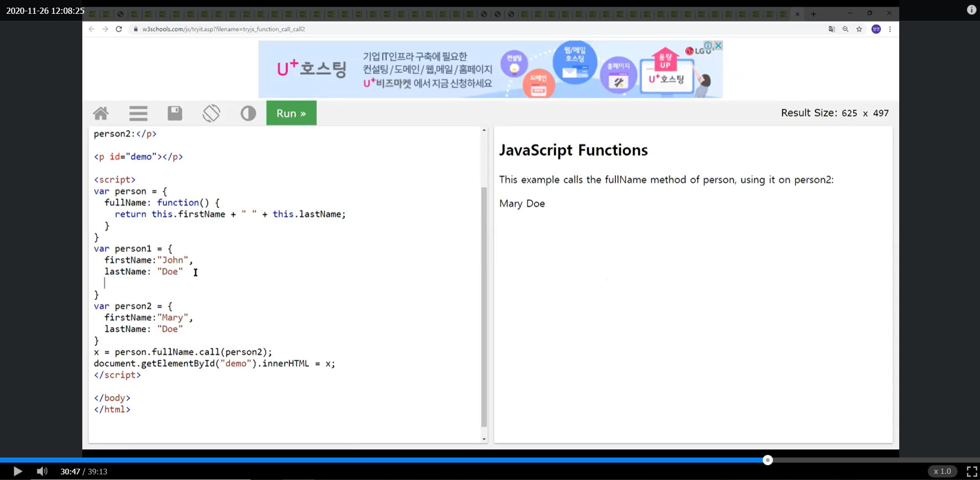Seek using the video progress bar handle

pyautogui.click(x=767, y=460)
